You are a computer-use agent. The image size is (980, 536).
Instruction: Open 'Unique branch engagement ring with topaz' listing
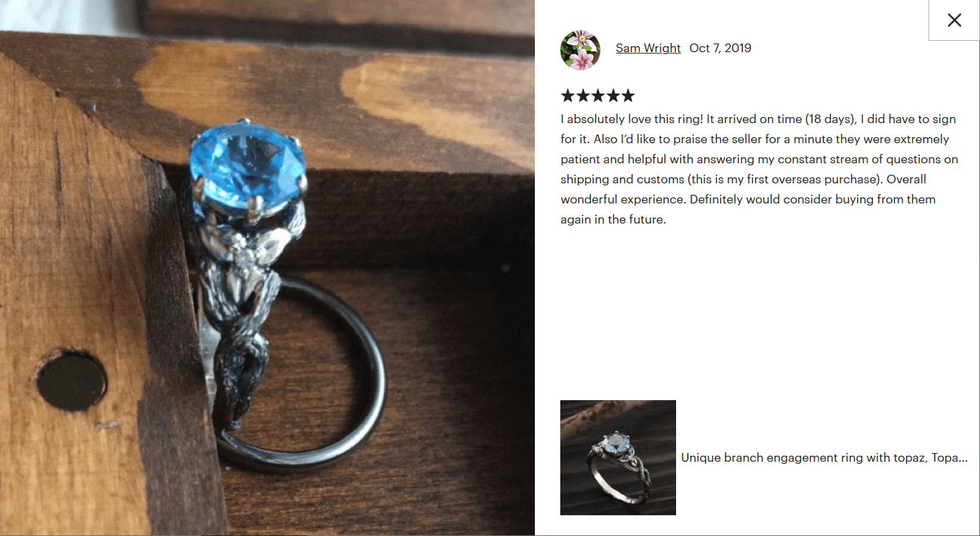click(x=824, y=458)
